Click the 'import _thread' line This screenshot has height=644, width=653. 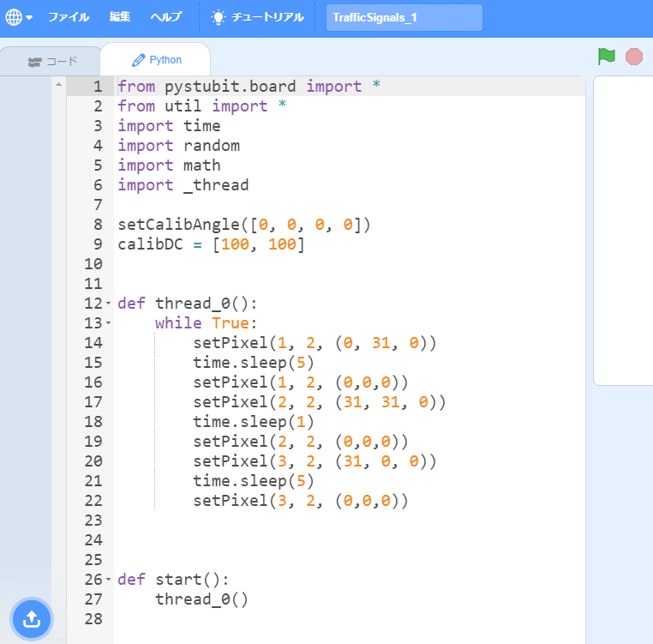click(x=183, y=184)
